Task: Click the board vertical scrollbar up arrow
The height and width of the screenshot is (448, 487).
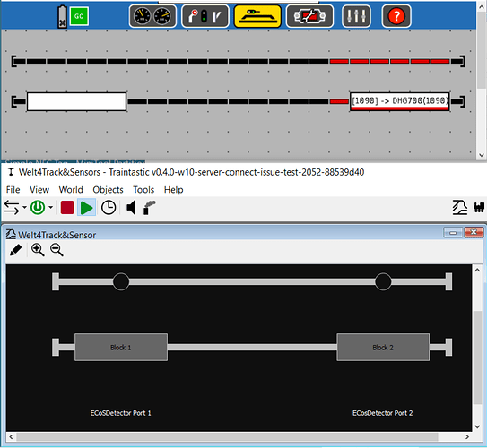Action: click(x=478, y=270)
